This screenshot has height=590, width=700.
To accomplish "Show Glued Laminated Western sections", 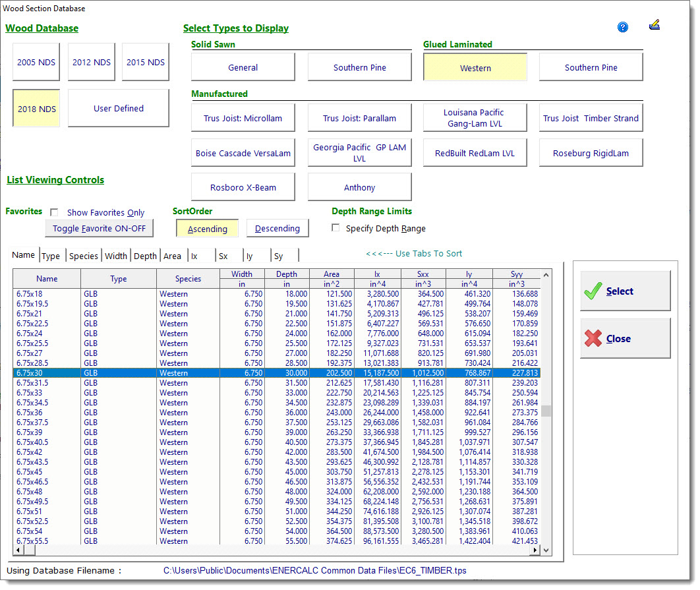I will click(475, 67).
